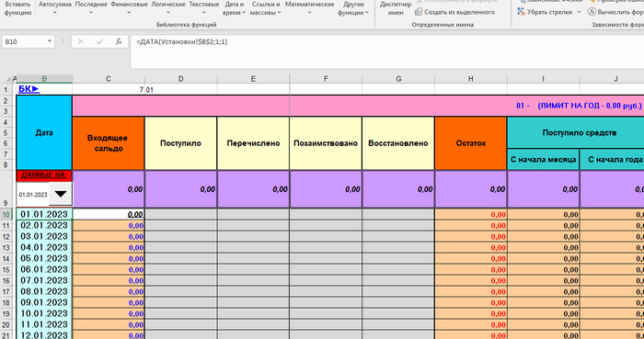The image size is (644, 339).
Task: Open the Ссылки и массивы dropdown
Action: tap(266, 8)
